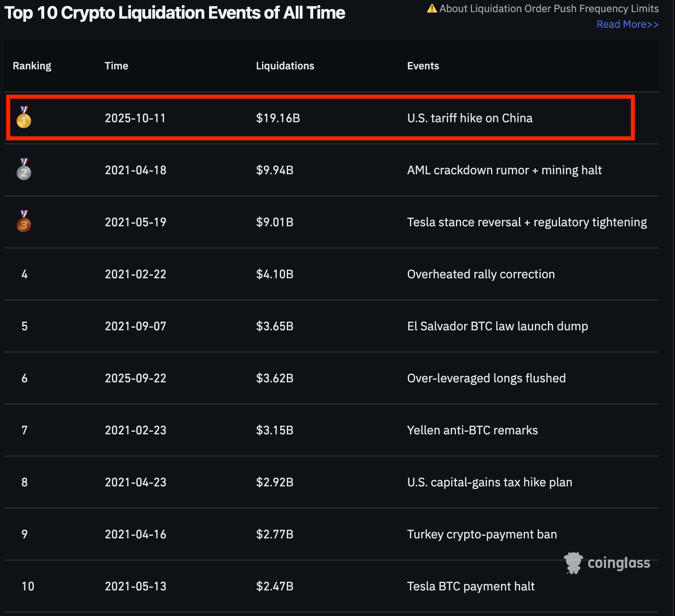Select the Tesla BTC payment halt row
This screenshot has width=675, height=616.
pos(470,586)
